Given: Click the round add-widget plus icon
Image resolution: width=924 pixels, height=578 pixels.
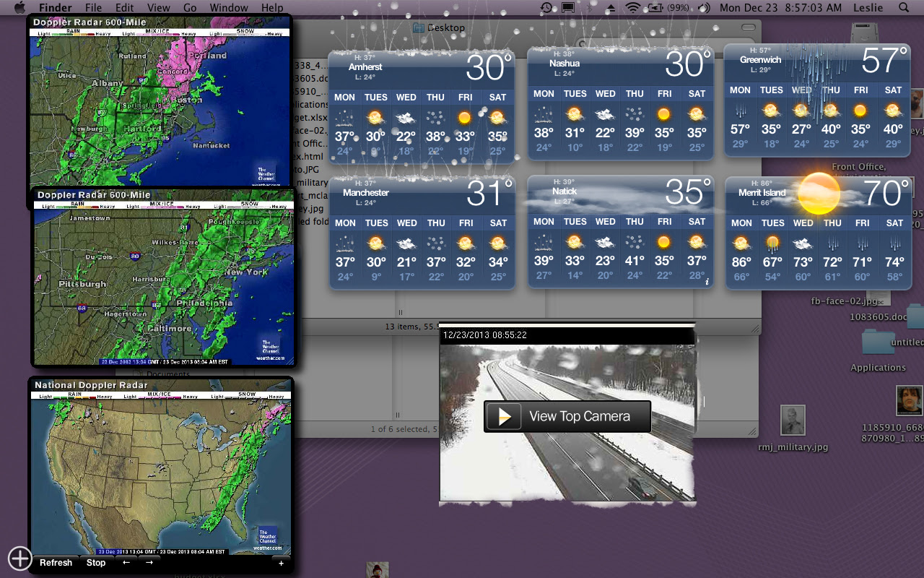Looking at the screenshot, I should [x=19, y=558].
